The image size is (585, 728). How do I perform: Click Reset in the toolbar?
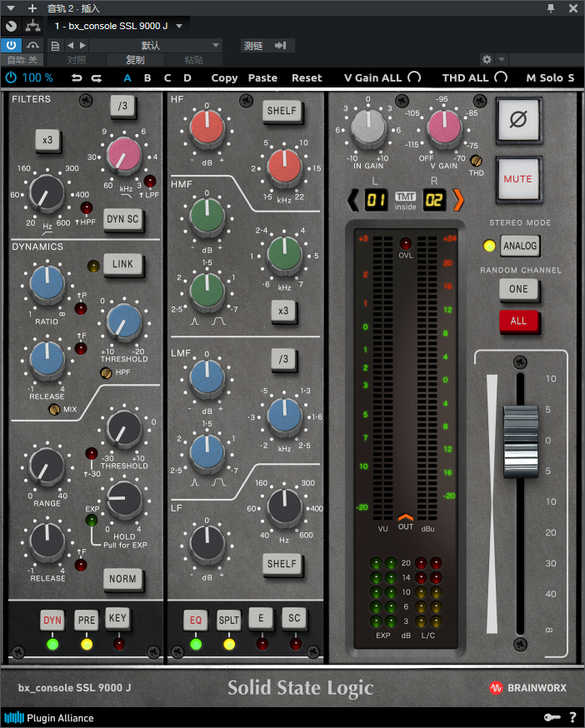[307, 78]
